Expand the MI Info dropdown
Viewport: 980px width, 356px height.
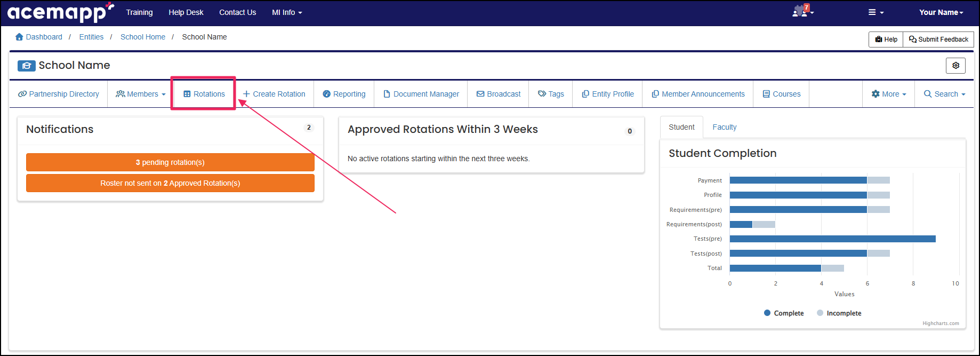[x=287, y=12]
